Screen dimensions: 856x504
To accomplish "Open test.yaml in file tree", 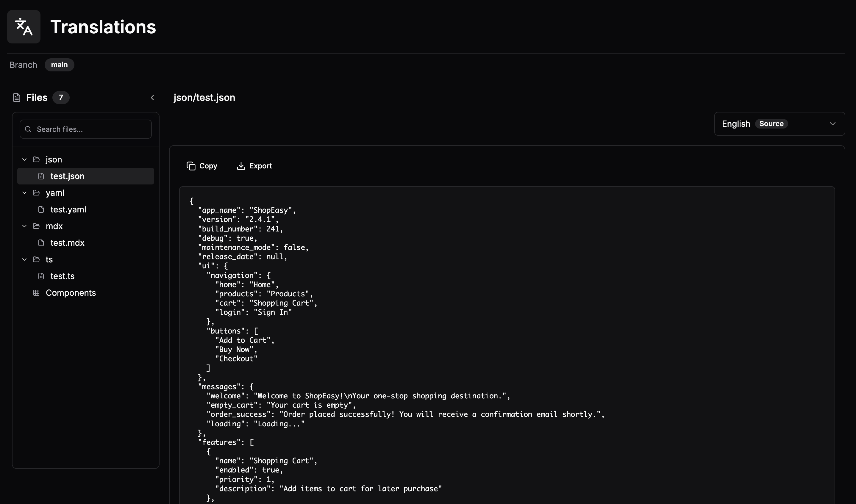I will click(x=68, y=209).
